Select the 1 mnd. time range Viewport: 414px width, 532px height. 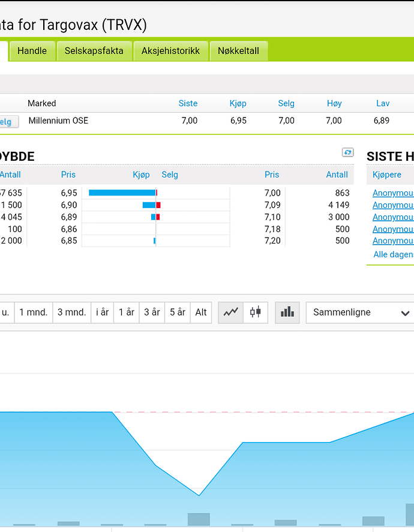(33, 312)
